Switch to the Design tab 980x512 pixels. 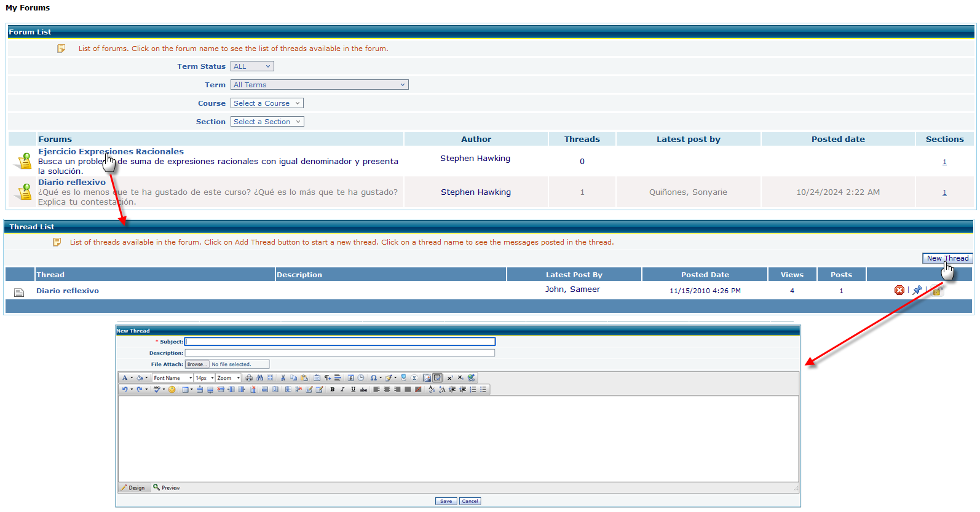point(133,488)
